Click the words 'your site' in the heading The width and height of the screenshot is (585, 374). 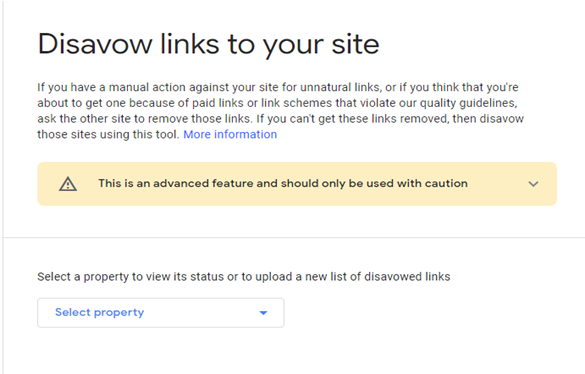(321, 45)
